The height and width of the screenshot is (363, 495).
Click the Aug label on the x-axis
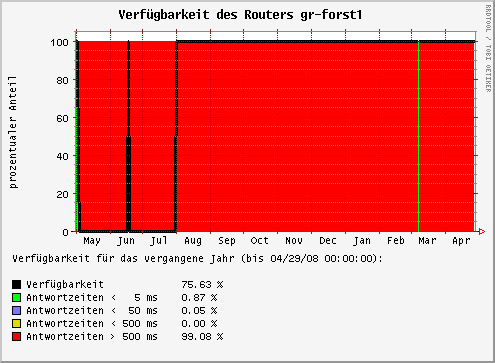pyautogui.click(x=193, y=241)
